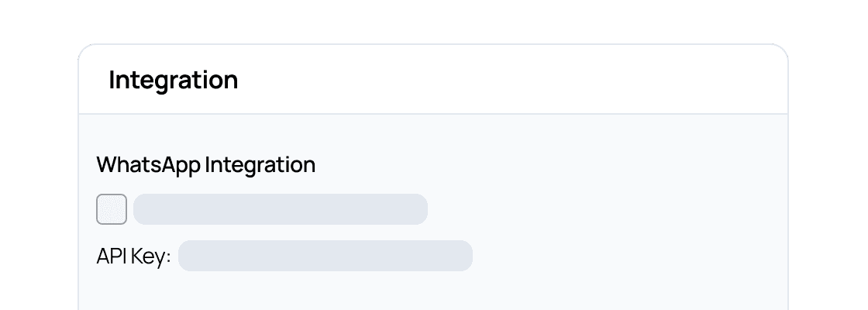Screen dimensions: 868x310
Task: Select the rounded API Key text field
Action: tap(325, 257)
